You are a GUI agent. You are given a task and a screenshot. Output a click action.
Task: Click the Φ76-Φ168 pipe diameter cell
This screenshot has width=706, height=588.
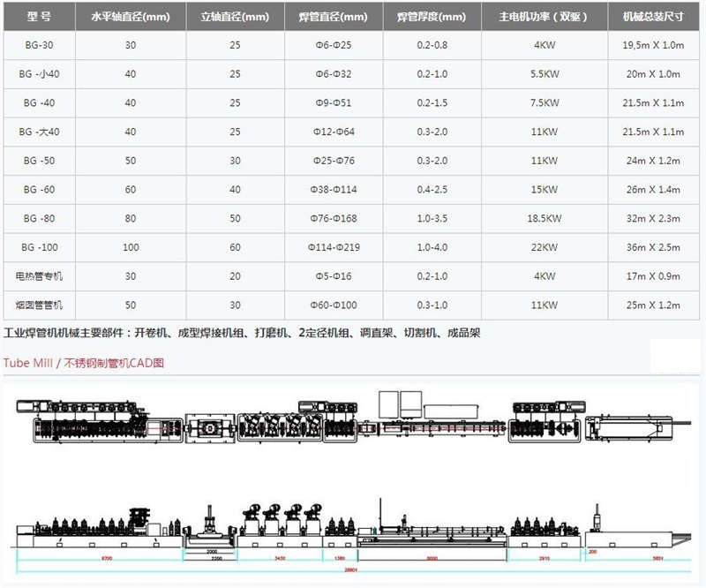click(334, 219)
